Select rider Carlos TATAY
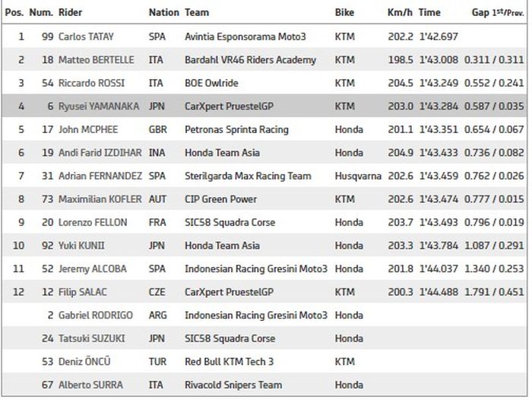This screenshot has height=400, width=532. [89, 37]
